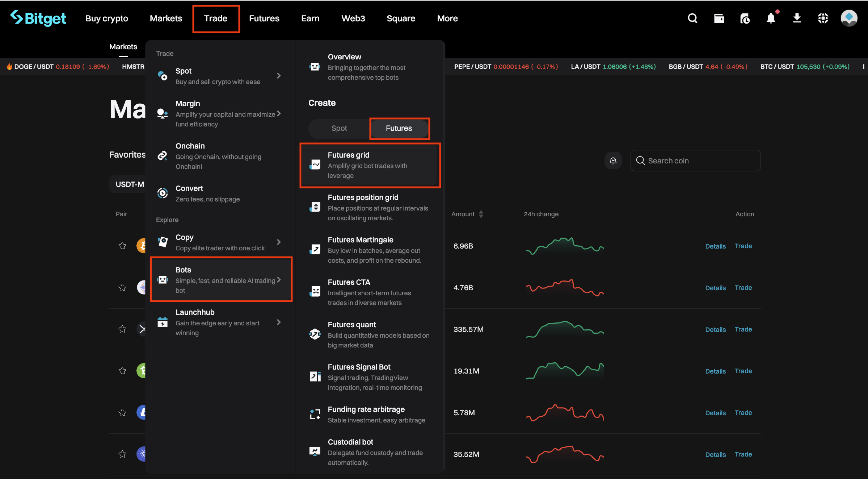The image size is (868, 479).
Task: Click the Search coin input field
Action: tap(695, 161)
